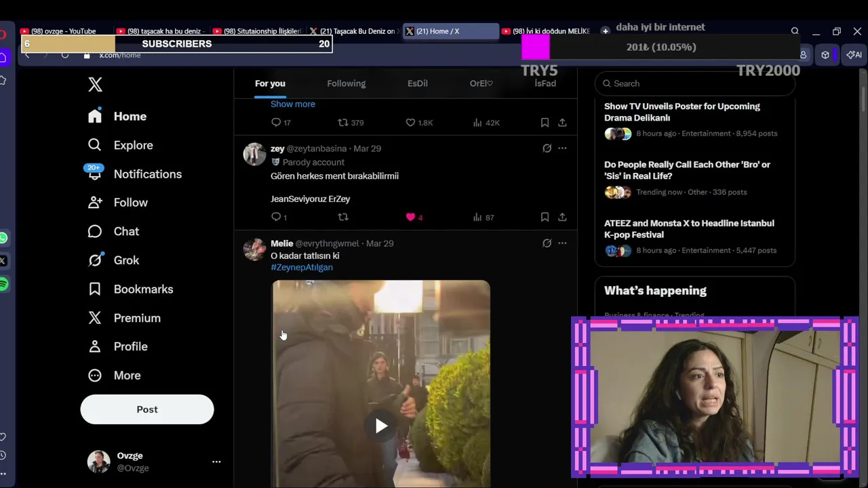Switch to the For you tab
The height and width of the screenshot is (488, 868).
(x=270, y=83)
